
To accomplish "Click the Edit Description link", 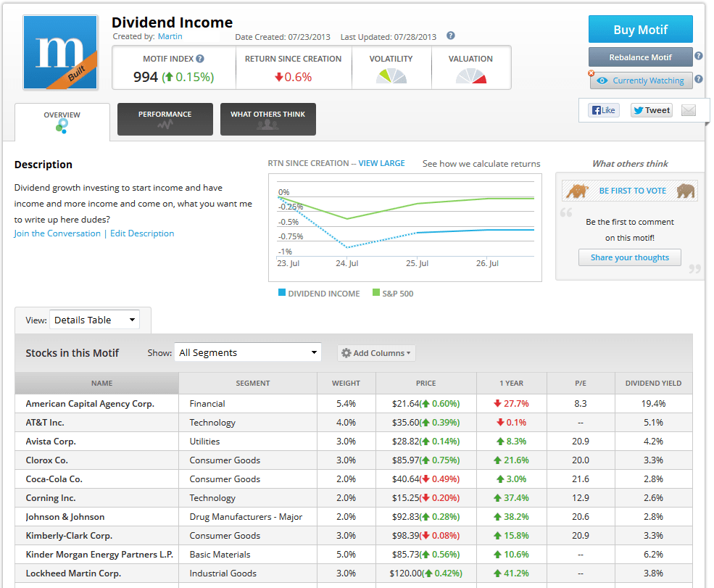I will (x=142, y=233).
